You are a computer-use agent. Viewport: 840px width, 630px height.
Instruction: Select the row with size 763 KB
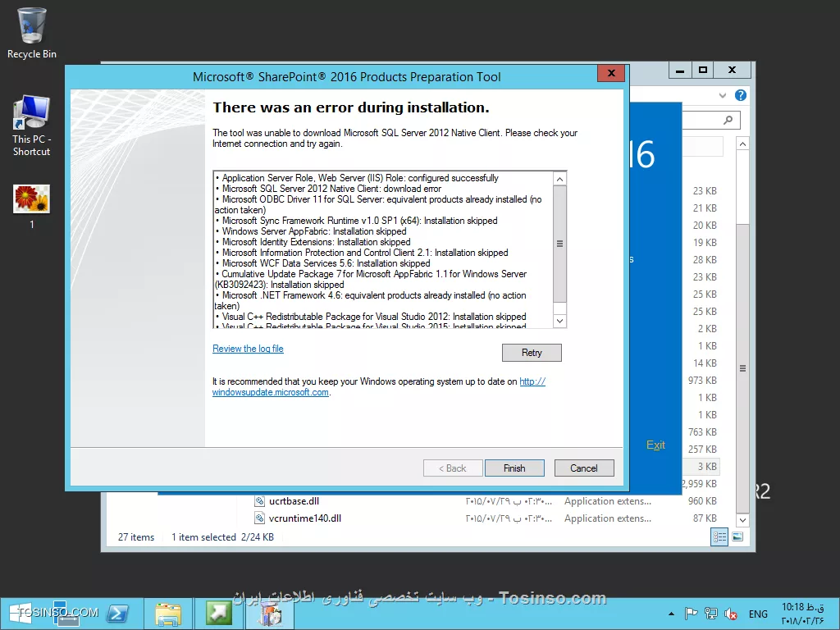coord(702,431)
